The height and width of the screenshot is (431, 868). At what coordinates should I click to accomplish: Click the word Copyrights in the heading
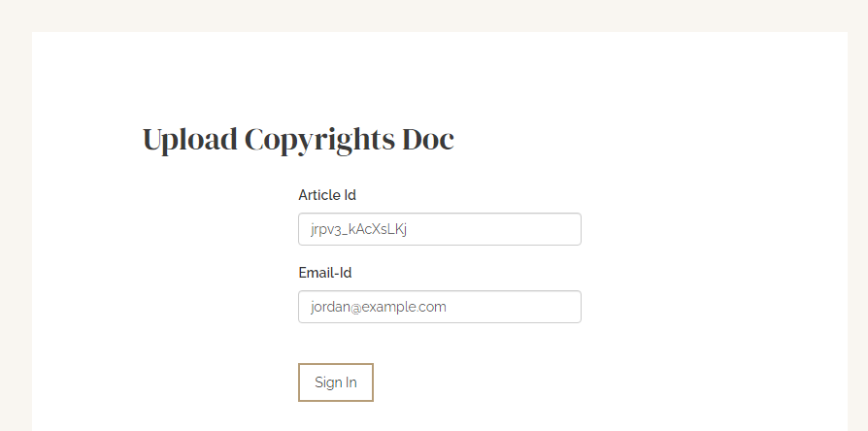pyautogui.click(x=319, y=141)
